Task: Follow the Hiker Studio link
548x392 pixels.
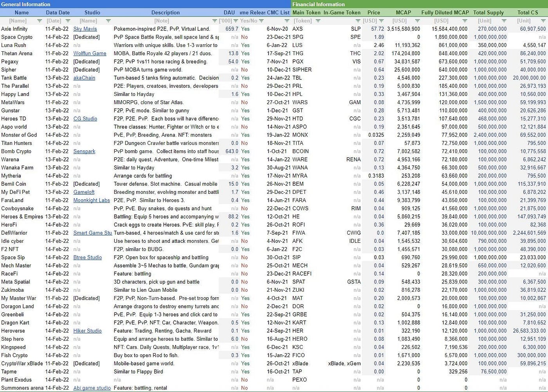Action: [x=87, y=331]
